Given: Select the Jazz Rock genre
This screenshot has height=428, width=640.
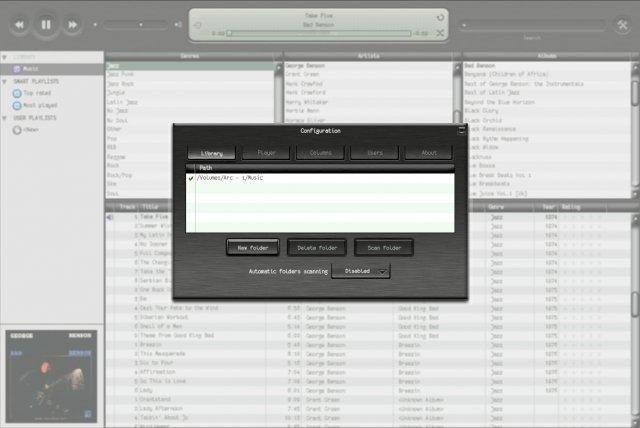Looking at the screenshot, I should (190, 84).
